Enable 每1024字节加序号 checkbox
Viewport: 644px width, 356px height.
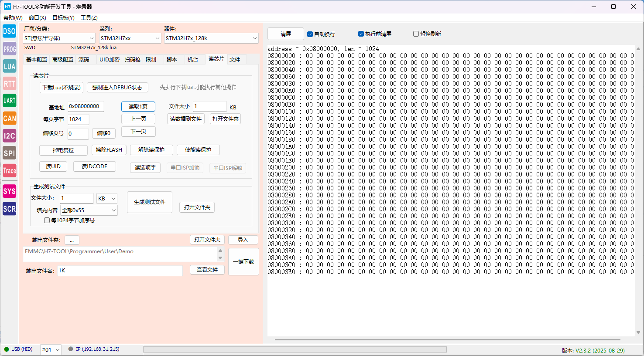point(69,220)
